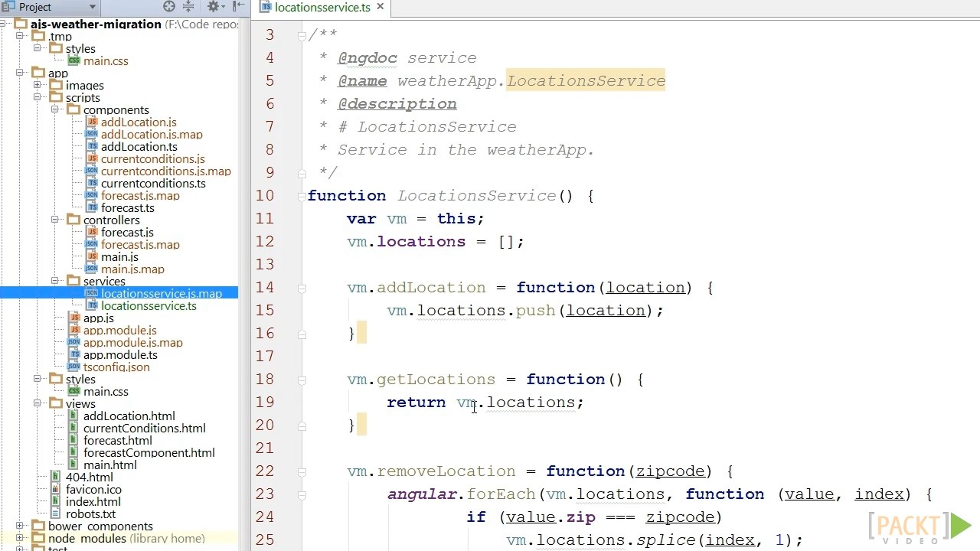Screen dimensions: 980x551
Task: Select app.module.js.map in the project tree
Action: pos(133,342)
